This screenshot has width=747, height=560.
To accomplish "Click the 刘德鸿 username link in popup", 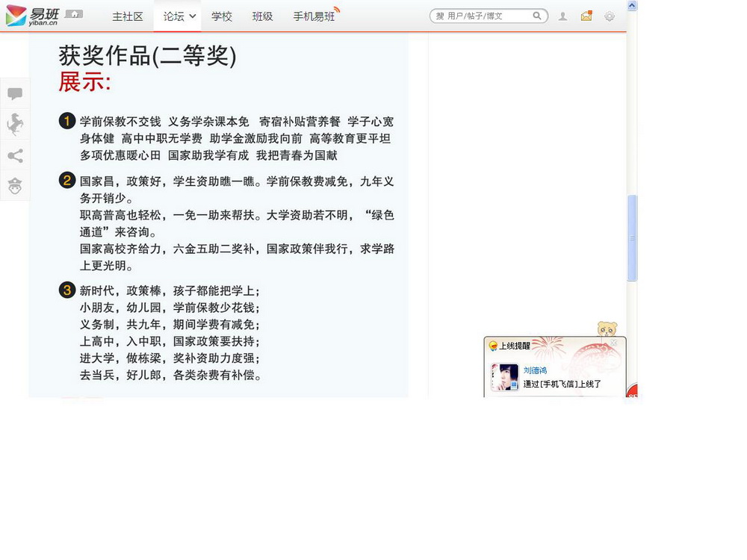I will point(535,370).
